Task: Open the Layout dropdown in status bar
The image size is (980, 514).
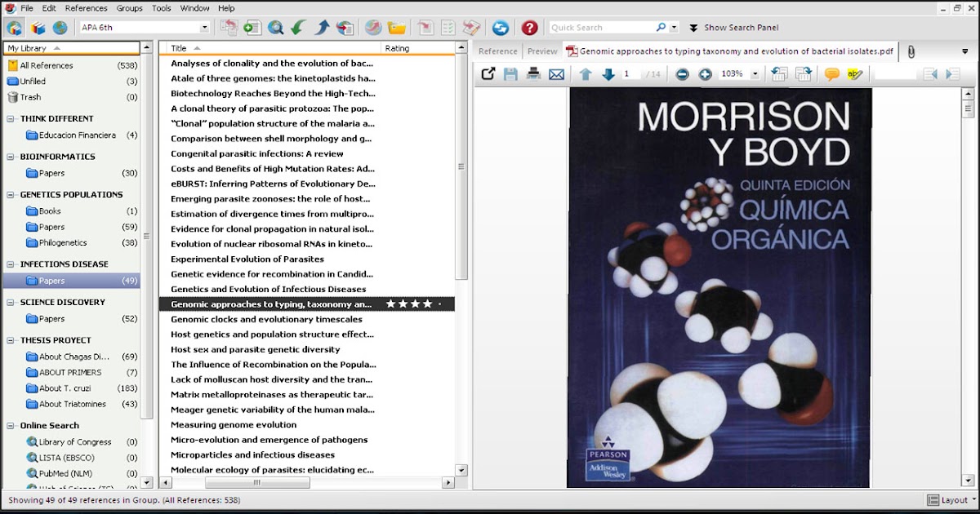Action: point(952,500)
